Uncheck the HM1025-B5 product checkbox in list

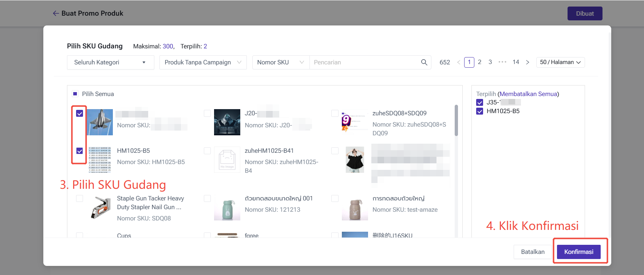pyautogui.click(x=79, y=151)
